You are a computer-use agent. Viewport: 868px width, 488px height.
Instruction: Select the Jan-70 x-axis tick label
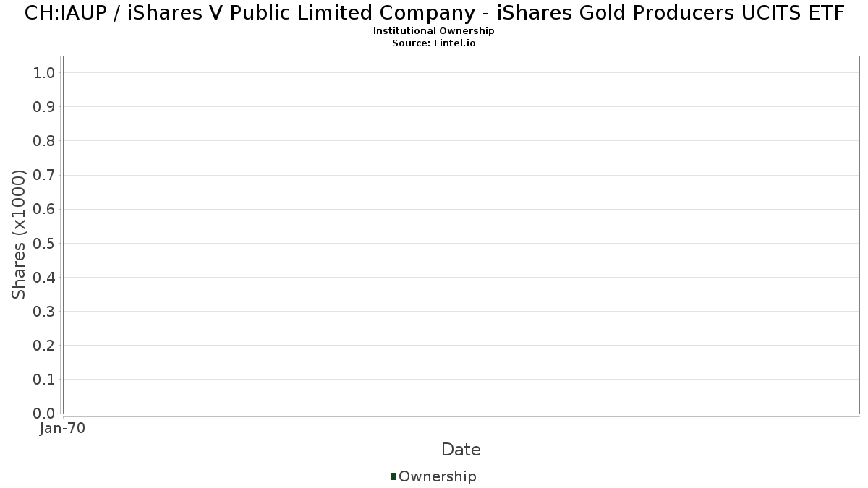point(63,429)
